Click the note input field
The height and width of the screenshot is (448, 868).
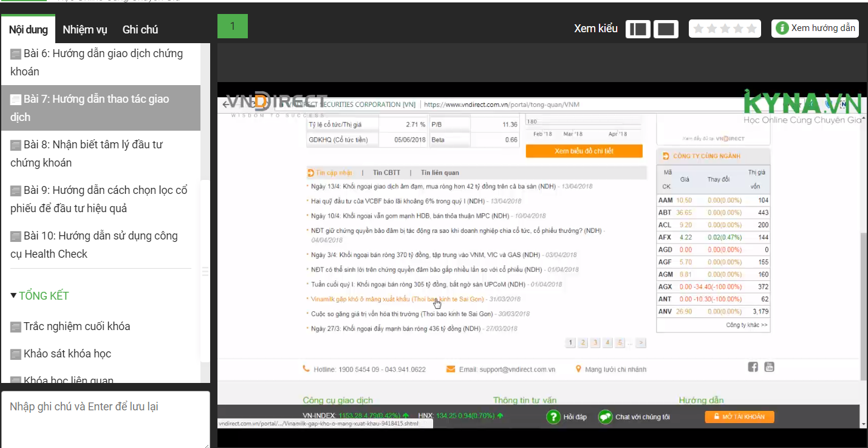pyautogui.click(x=105, y=419)
